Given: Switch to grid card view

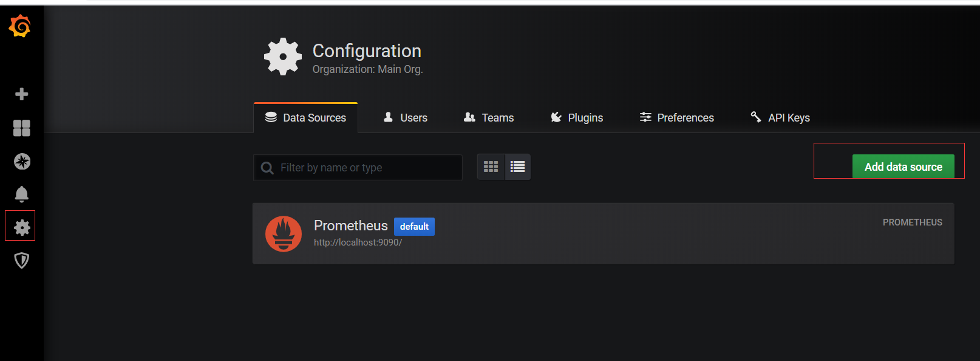Looking at the screenshot, I should (x=491, y=167).
